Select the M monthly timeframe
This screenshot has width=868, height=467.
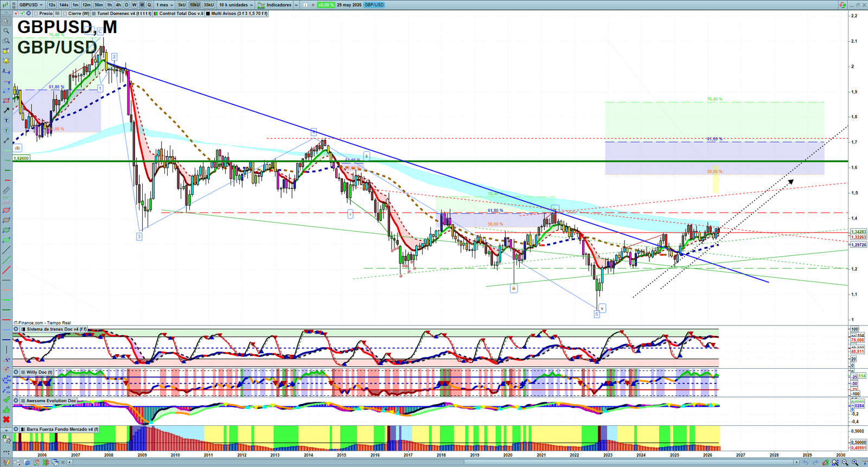point(142,5)
